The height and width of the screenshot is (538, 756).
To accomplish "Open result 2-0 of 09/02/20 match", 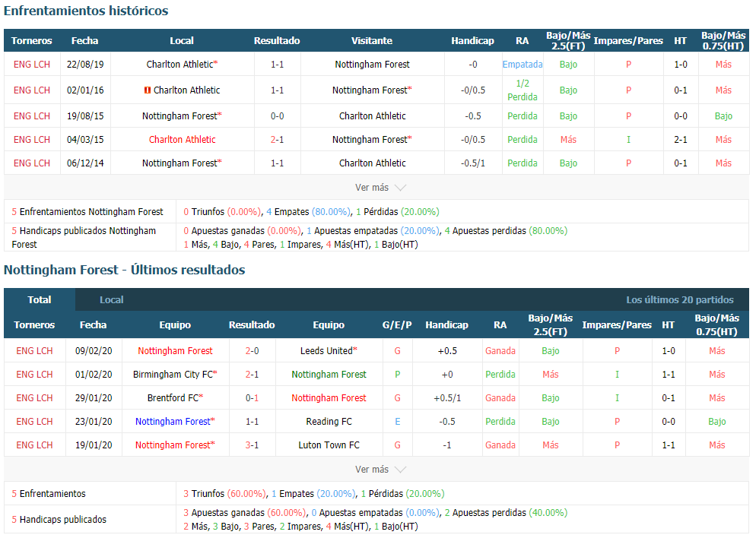I will coord(253,351).
